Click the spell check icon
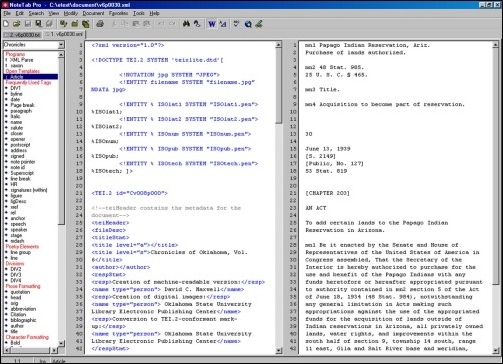The height and width of the screenshot is (364, 503). 236,24
